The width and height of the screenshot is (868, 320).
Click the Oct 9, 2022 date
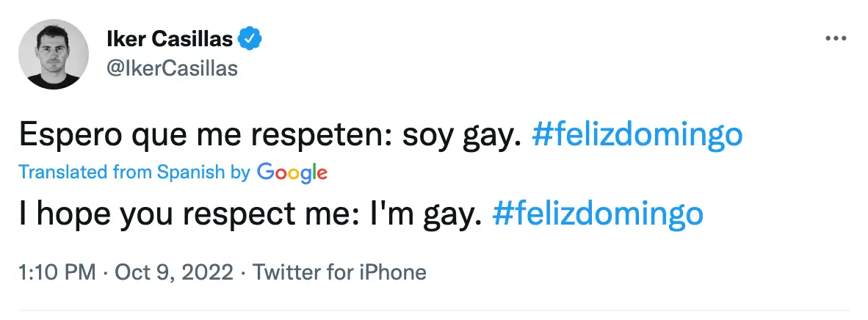point(174,272)
